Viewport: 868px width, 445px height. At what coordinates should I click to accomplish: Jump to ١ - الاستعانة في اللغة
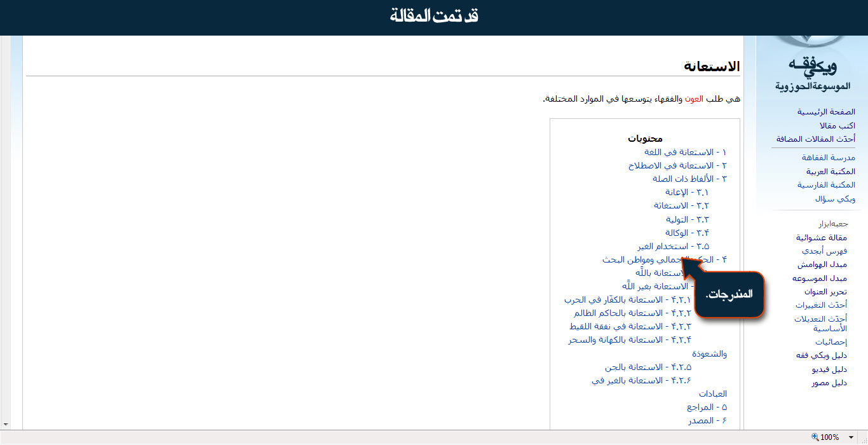click(x=685, y=152)
